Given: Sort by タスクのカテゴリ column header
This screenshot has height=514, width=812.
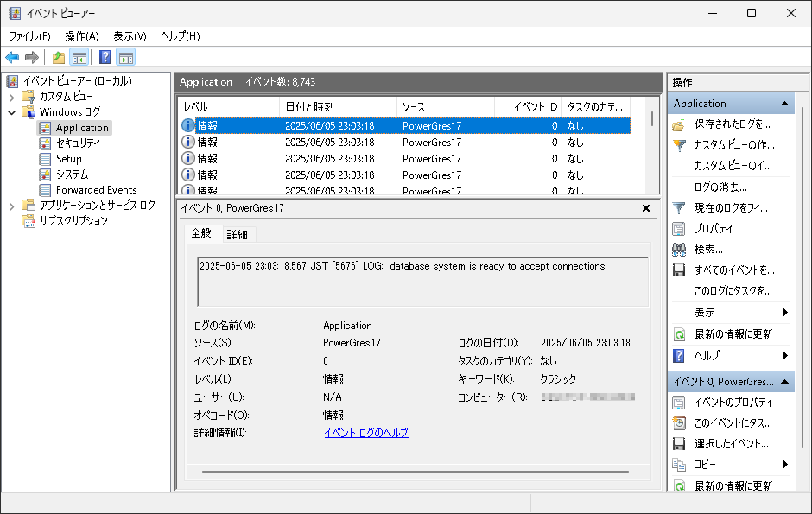Looking at the screenshot, I should [x=595, y=106].
